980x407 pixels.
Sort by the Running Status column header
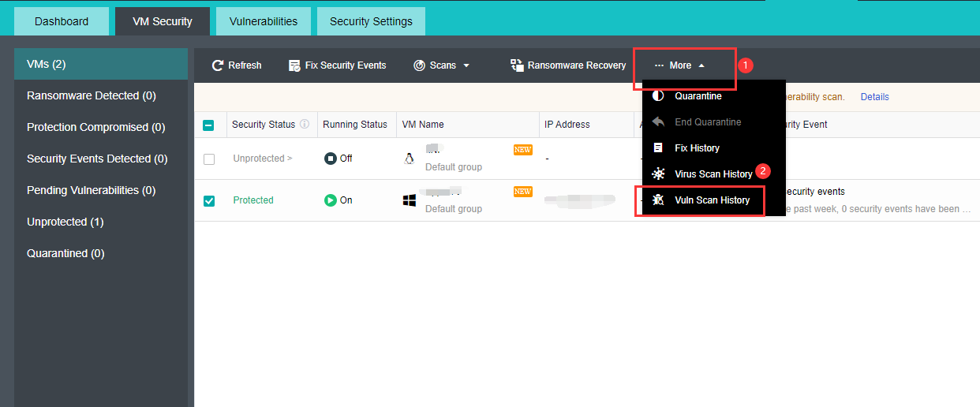pyautogui.click(x=355, y=125)
